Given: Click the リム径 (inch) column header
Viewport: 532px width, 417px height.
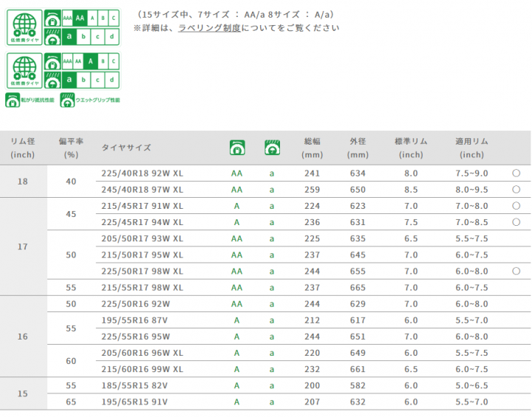Looking at the screenshot, I should pos(22,148).
